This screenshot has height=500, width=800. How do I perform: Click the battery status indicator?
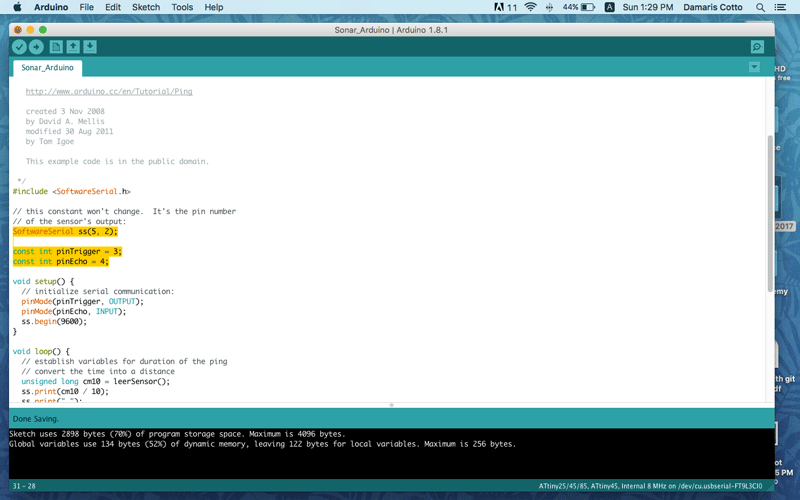tap(579, 7)
